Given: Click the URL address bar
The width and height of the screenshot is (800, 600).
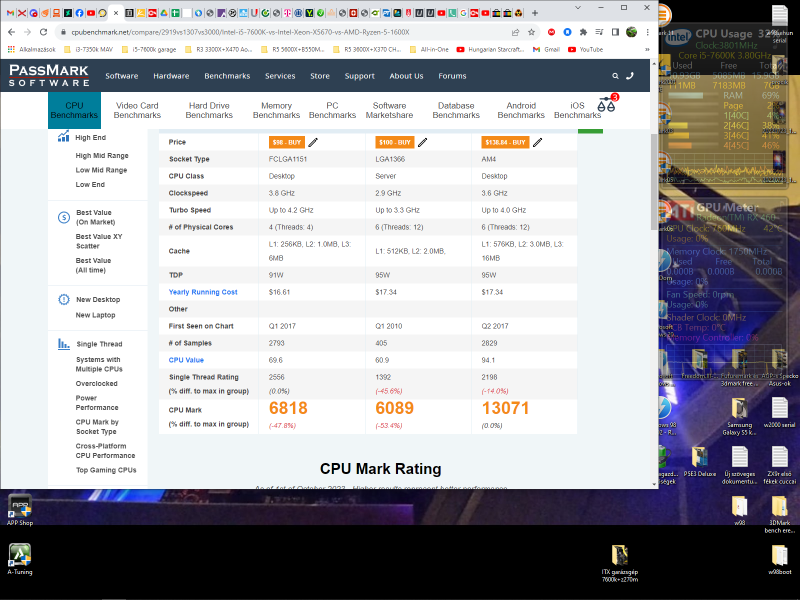Looking at the screenshot, I should click(286, 32).
